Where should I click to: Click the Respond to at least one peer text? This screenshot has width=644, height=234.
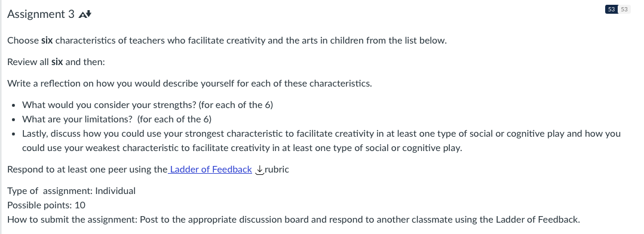(x=87, y=170)
